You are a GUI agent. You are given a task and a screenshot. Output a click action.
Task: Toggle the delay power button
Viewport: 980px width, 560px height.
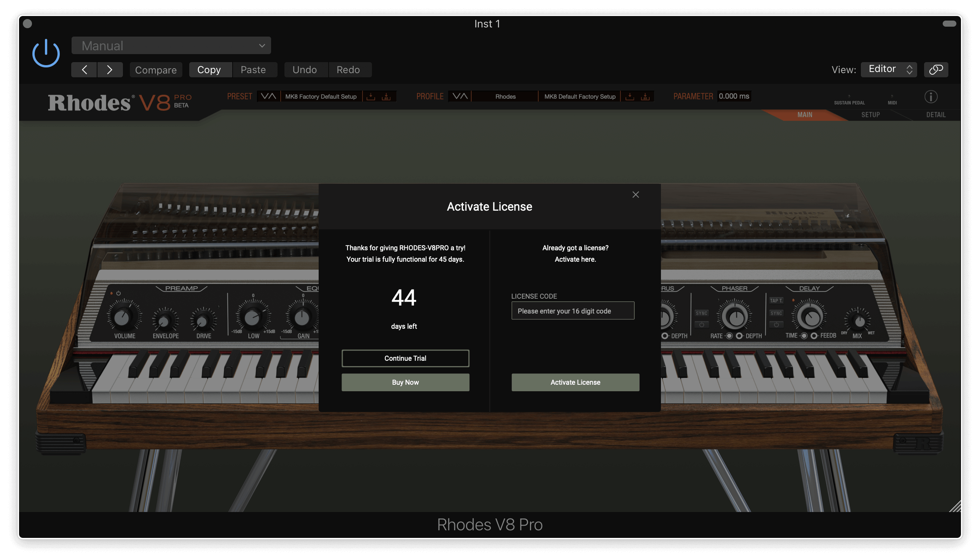coord(776,325)
